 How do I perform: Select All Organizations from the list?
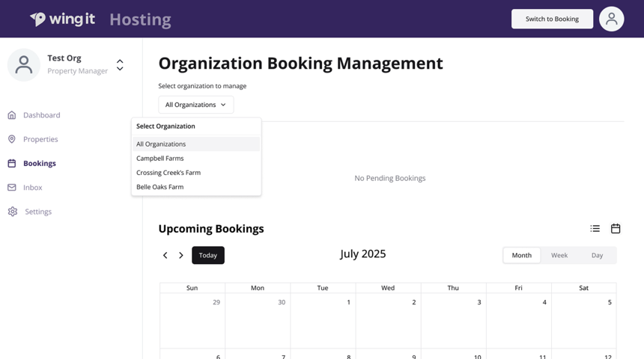click(196, 144)
